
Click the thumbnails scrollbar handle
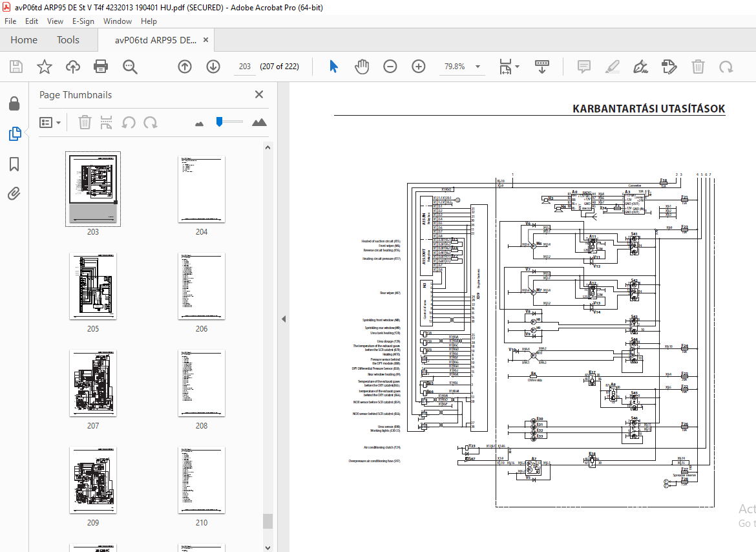tap(268, 521)
